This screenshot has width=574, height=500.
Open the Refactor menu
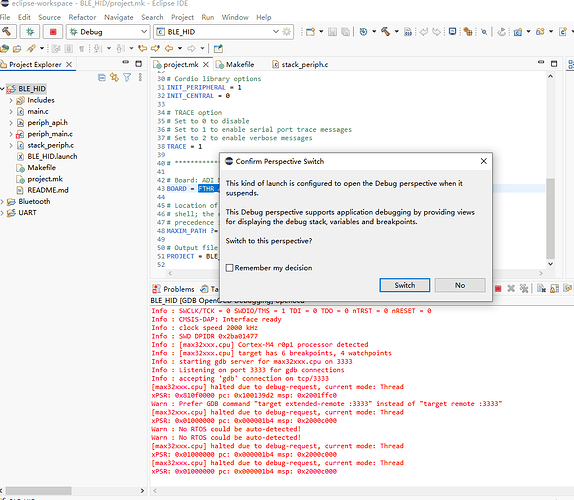pos(82,17)
